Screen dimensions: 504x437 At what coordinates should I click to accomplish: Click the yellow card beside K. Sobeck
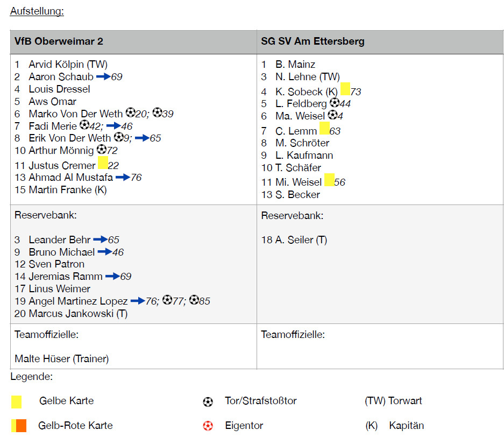coord(345,89)
